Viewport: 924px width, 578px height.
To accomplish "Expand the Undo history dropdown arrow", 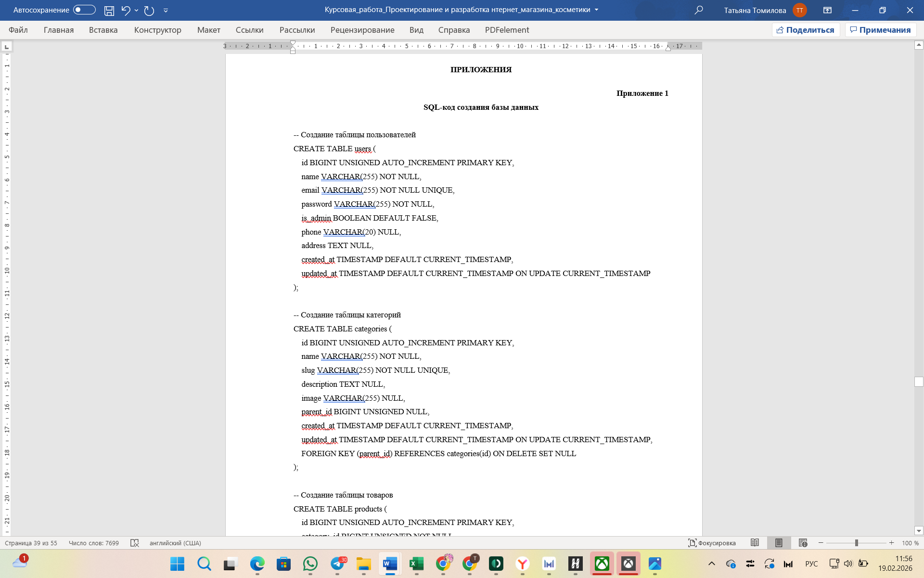I will pos(137,10).
